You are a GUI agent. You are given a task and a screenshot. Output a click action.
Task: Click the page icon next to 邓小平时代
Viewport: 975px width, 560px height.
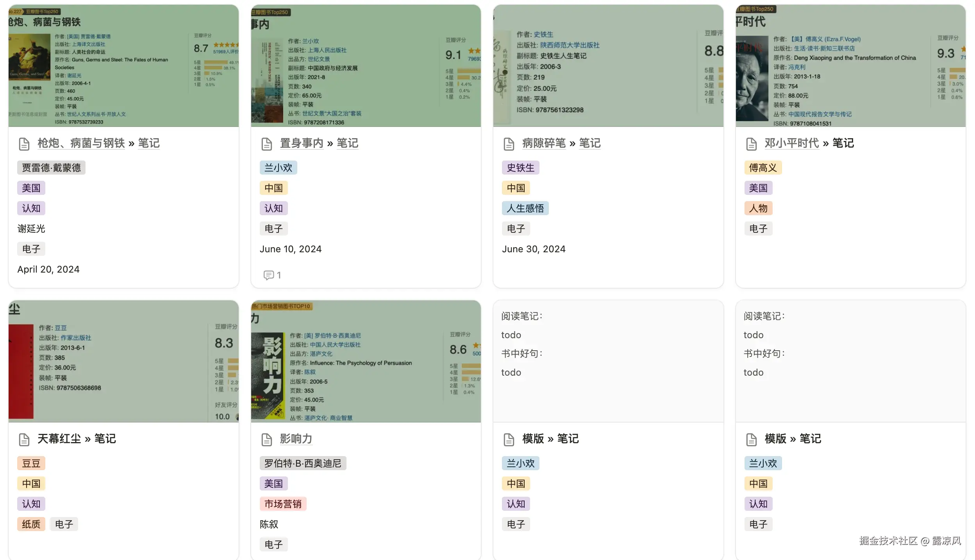coord(751,144)
